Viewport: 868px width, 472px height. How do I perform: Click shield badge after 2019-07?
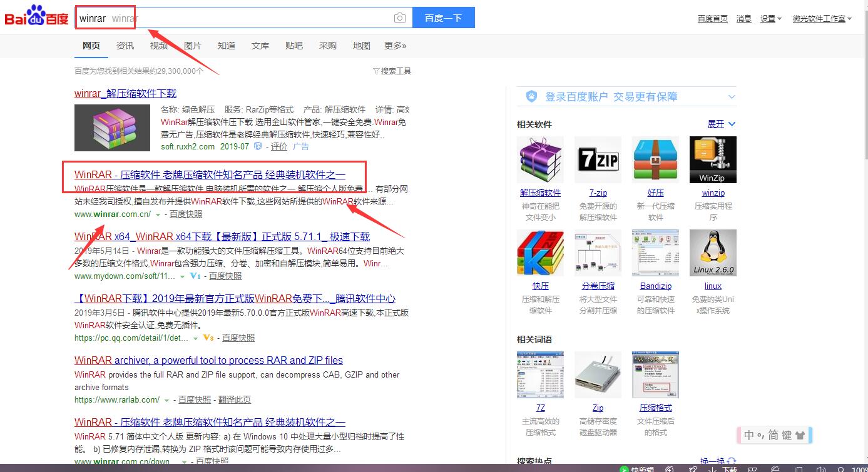point(257,146)
